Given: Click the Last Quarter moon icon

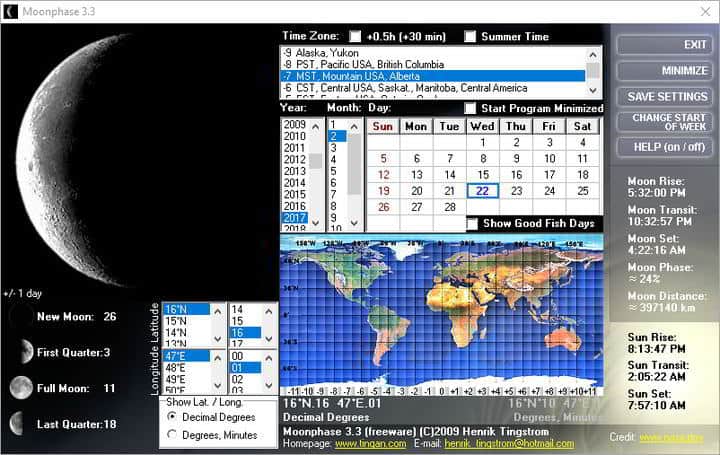Looking at the screenshot, I should click(x=17, y=423).
